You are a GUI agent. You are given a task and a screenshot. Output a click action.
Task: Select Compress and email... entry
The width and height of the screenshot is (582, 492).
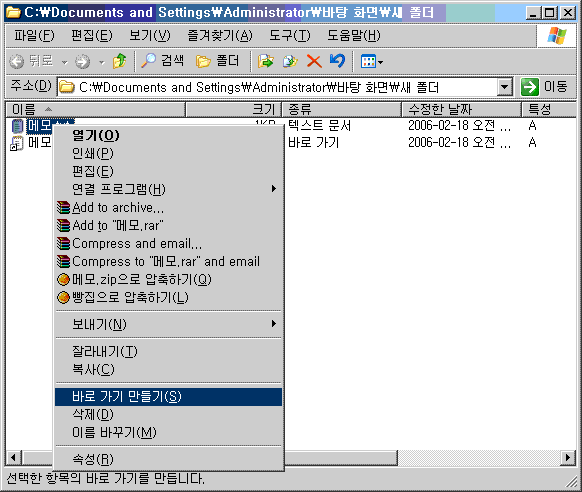pos(168,243)
